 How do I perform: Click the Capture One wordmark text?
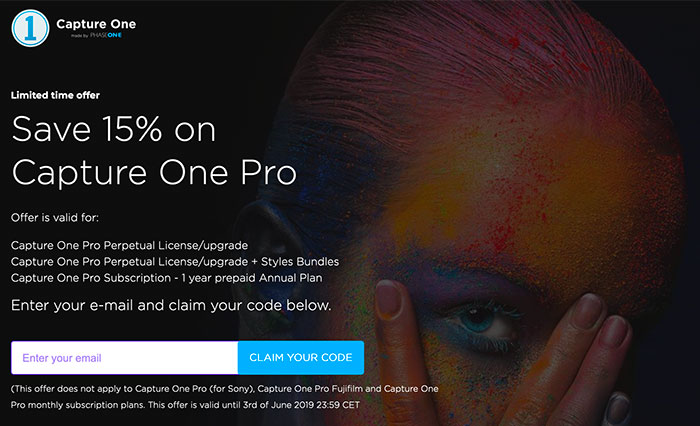[x=96, y=24]
